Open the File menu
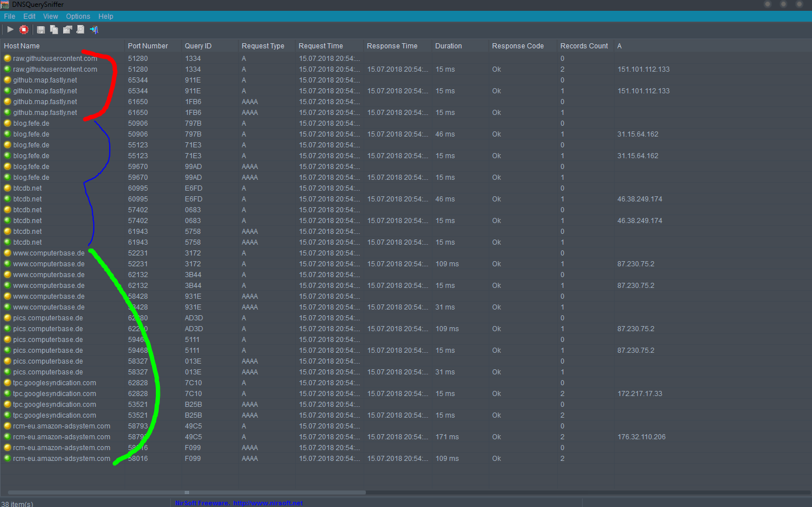Viewport: 812px width, 507px height. 10,17
